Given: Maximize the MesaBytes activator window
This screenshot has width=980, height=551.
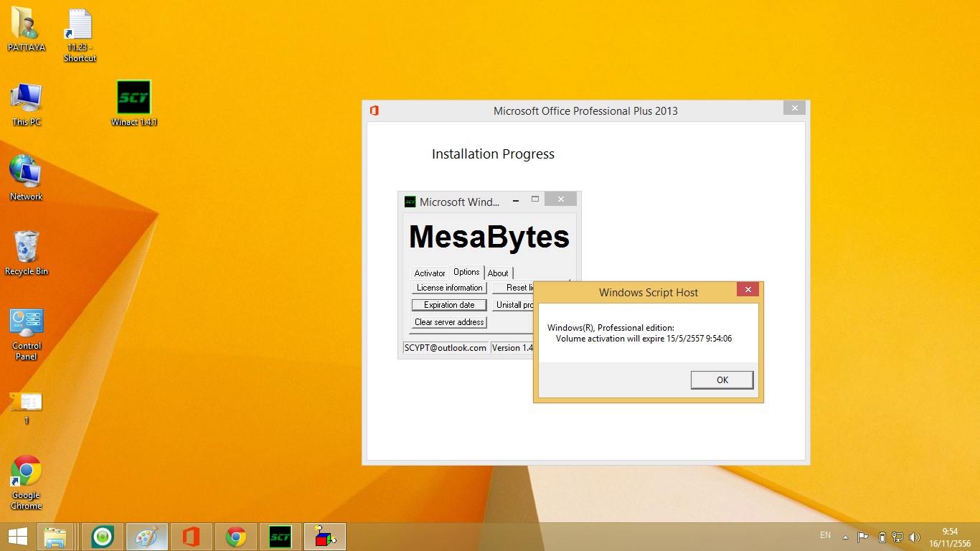Looking at the screenshot, I should (534, 199).
